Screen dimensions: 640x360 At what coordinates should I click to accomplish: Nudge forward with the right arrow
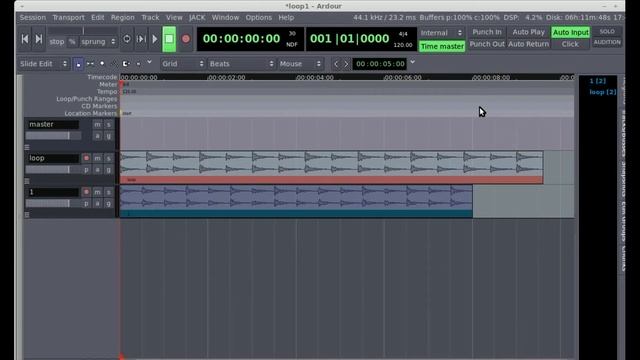346,64
